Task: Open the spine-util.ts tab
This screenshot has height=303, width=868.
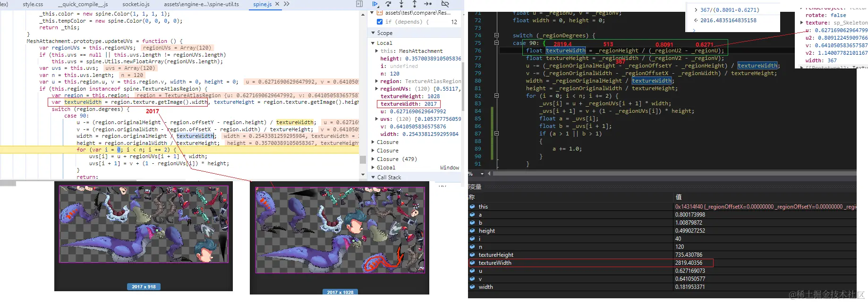Action: click(202, 4)
